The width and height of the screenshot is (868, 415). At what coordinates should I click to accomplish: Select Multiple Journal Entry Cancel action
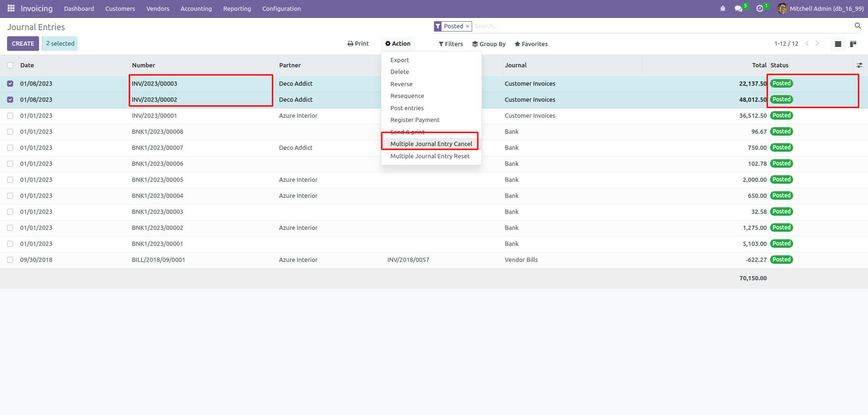click(x=431, y=144)
